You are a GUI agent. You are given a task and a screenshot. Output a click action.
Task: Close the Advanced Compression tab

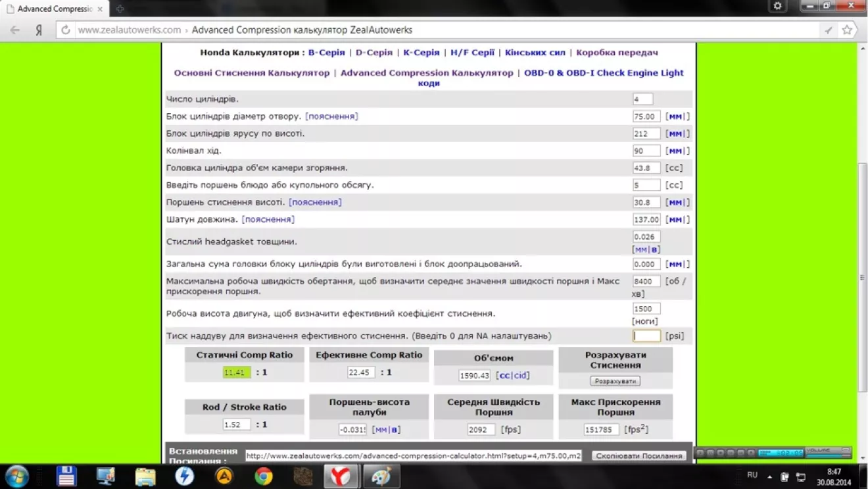click(x=100, y=9)
